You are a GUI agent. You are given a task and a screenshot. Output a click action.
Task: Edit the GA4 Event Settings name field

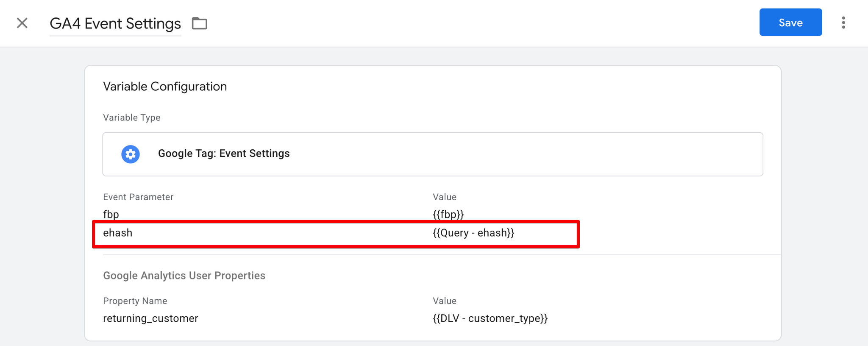(115, 24)
